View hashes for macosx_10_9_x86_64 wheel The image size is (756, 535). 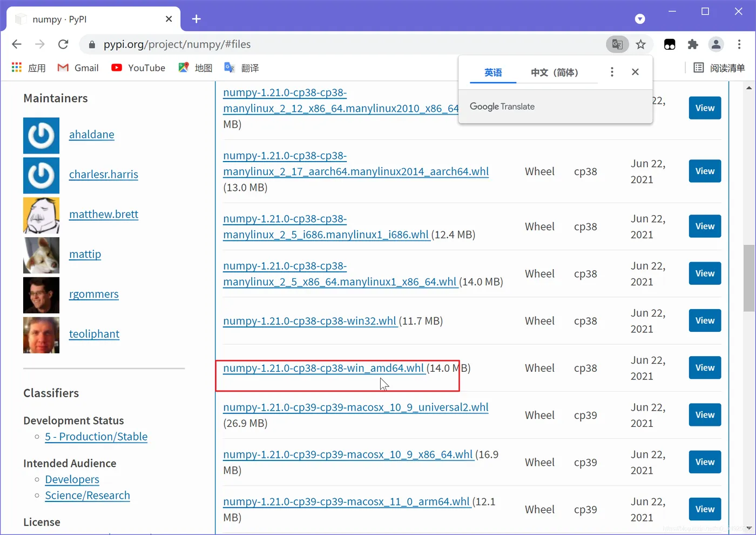pos(705,462)
